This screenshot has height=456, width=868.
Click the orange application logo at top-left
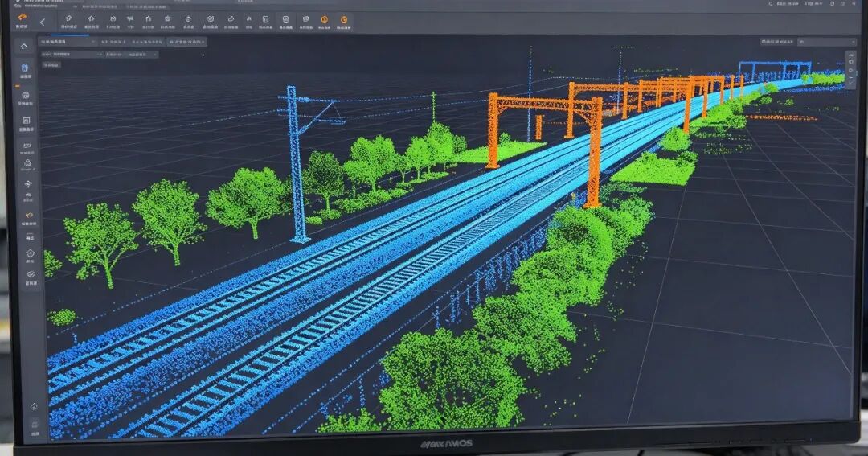[23, 18]
